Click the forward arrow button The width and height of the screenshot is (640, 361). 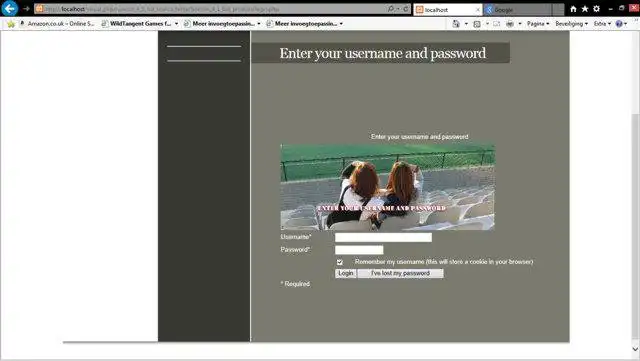[x=26, y=9]
